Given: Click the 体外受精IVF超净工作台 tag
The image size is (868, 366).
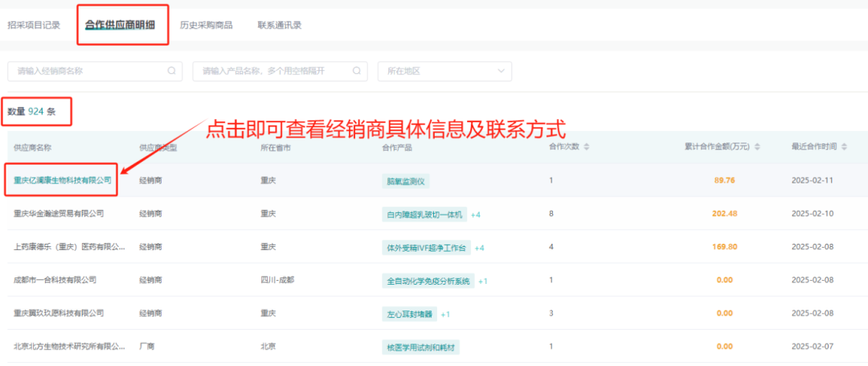Looking at the screenshot, I should tap(426, 248).
